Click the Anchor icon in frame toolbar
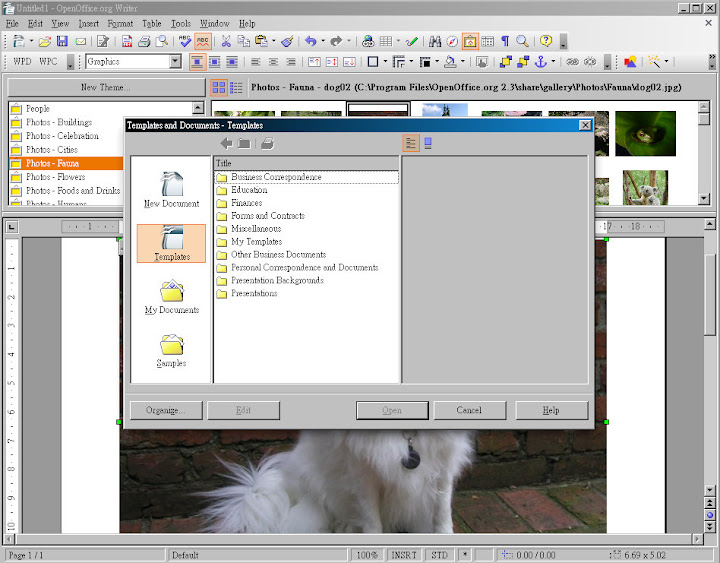 [x=540, y=61]
